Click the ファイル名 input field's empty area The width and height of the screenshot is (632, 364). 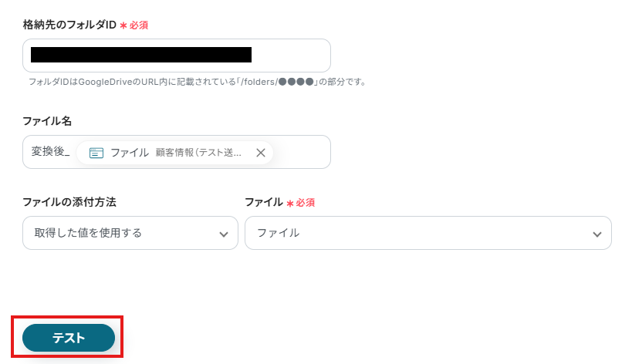pos(302,153)
